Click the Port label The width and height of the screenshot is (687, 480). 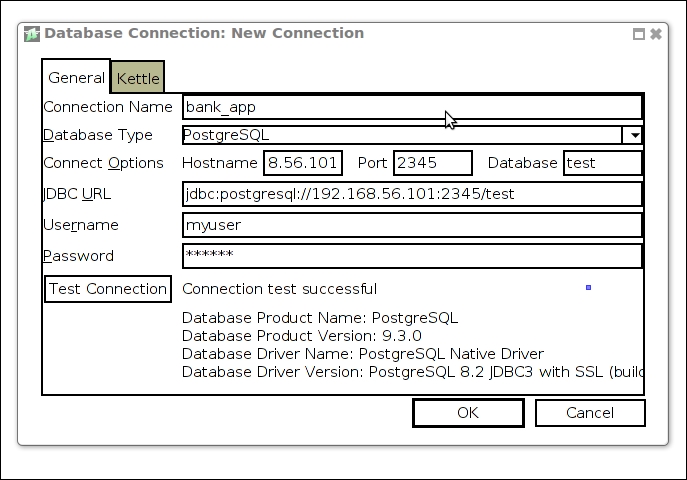(372, 163)
